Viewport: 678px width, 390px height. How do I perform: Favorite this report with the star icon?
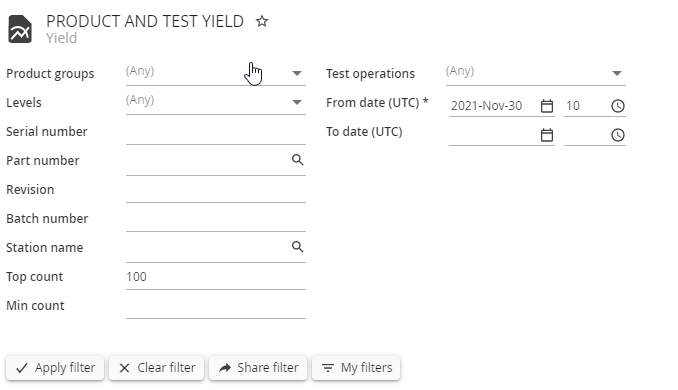pyautogui.click(x=262, y=21)
